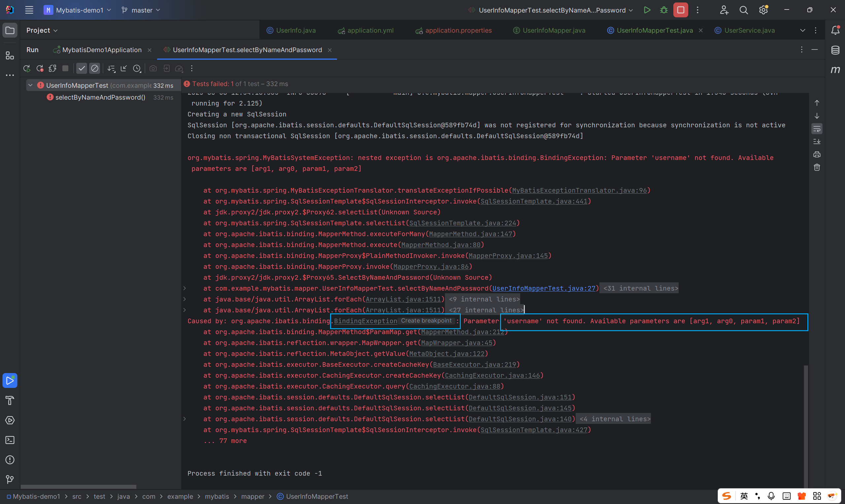845x504 pixels.
Task: Toggle scroll to end of console
Action: [x=817, y=142]
